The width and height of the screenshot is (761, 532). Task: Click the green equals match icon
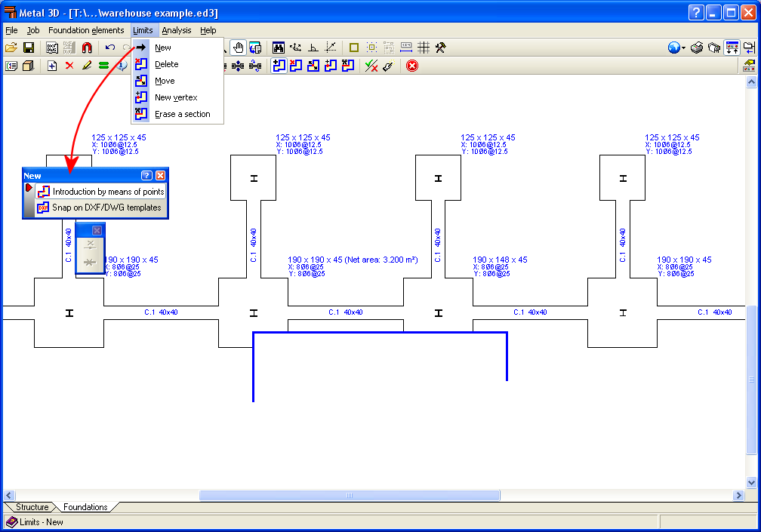[x=103, y=66]
